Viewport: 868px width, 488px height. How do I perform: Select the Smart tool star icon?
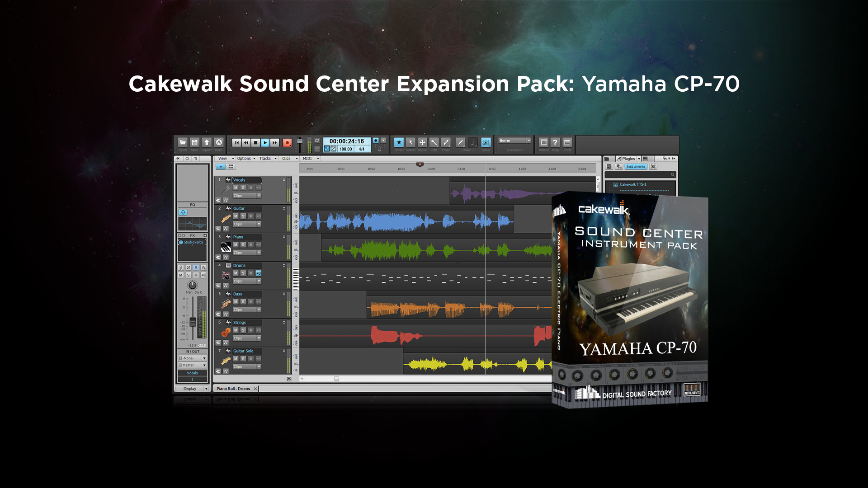pyautogui.click(x=398, y=142)
